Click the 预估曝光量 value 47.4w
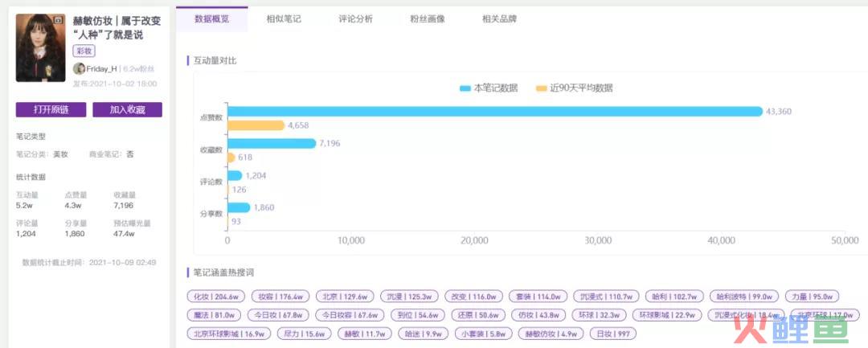Image resolution: width=868 pixels, height=348 pixels. (x=124, y=234)
